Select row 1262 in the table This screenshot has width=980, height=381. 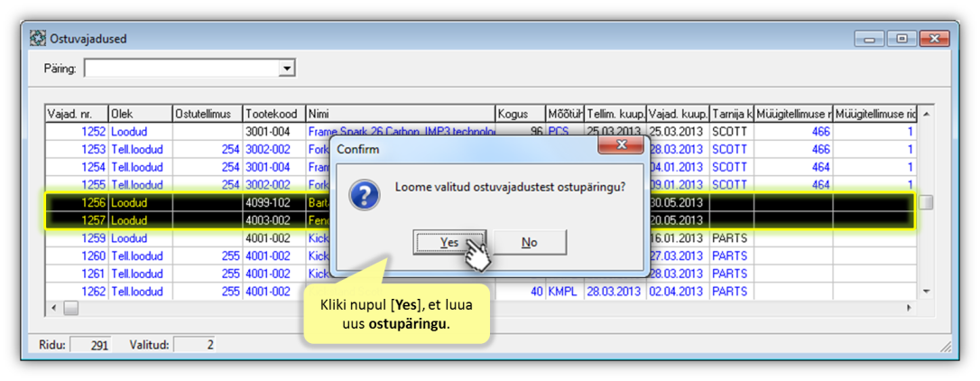click(77, 291)
